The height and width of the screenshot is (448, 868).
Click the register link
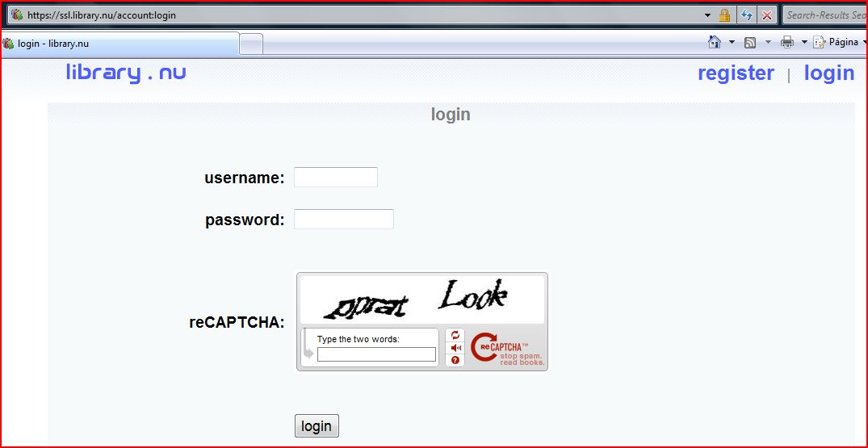pyautogui.click(x=736, y=73)
